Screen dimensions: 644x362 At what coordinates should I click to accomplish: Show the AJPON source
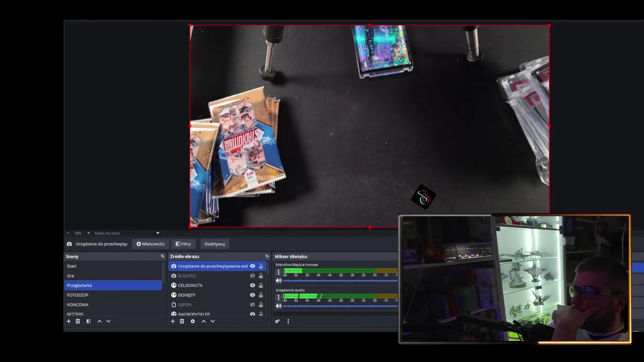[x=253, y=304]
